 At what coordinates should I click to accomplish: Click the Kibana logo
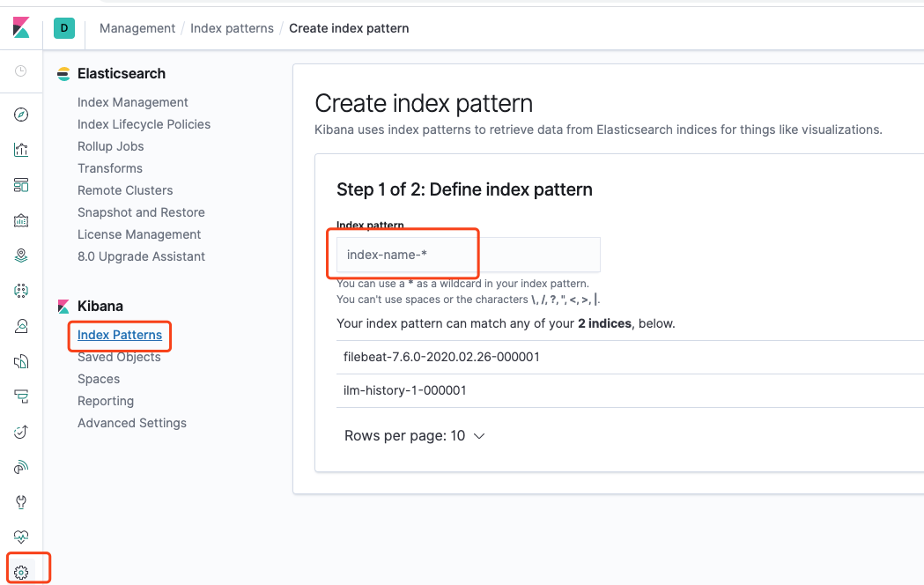point(21,28)
